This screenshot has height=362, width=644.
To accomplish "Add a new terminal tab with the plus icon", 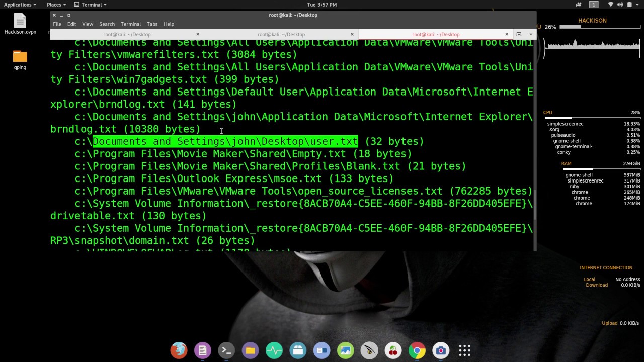I will (519, 34).
